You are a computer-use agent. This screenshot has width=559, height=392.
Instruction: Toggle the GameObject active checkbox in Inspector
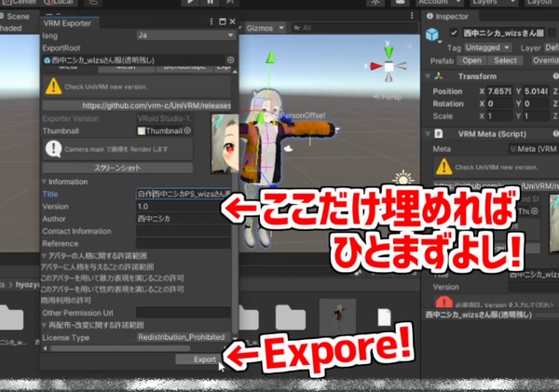454,33
